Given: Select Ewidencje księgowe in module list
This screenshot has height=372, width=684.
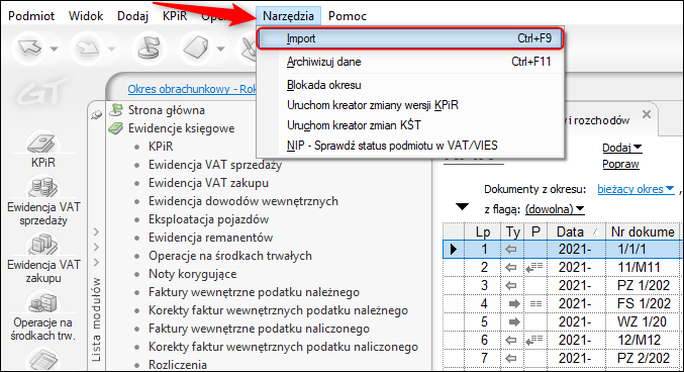Looking at the screenshot, I should pyautogui.click(x=181, y=129).
